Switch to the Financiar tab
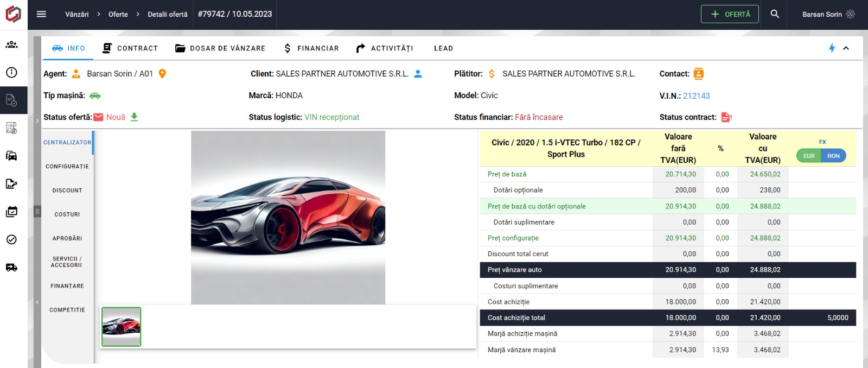 click(311, 48)
